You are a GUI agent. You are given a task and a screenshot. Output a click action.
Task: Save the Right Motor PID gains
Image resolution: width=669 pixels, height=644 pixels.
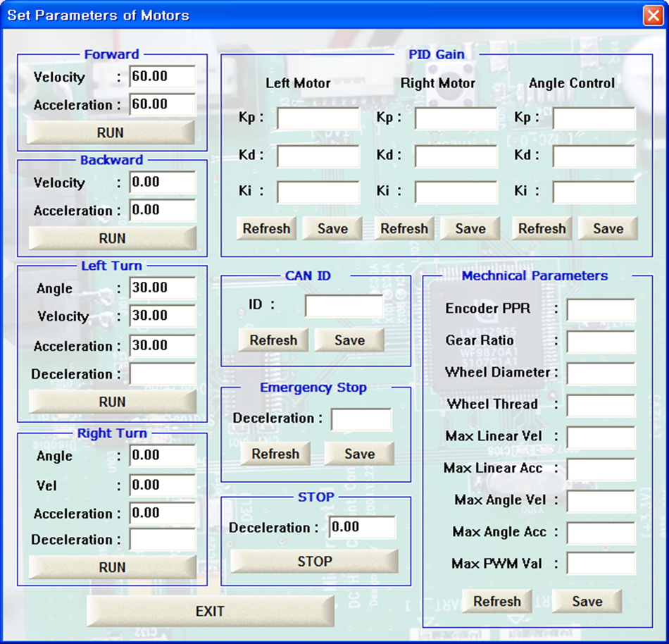coord(470,228)
